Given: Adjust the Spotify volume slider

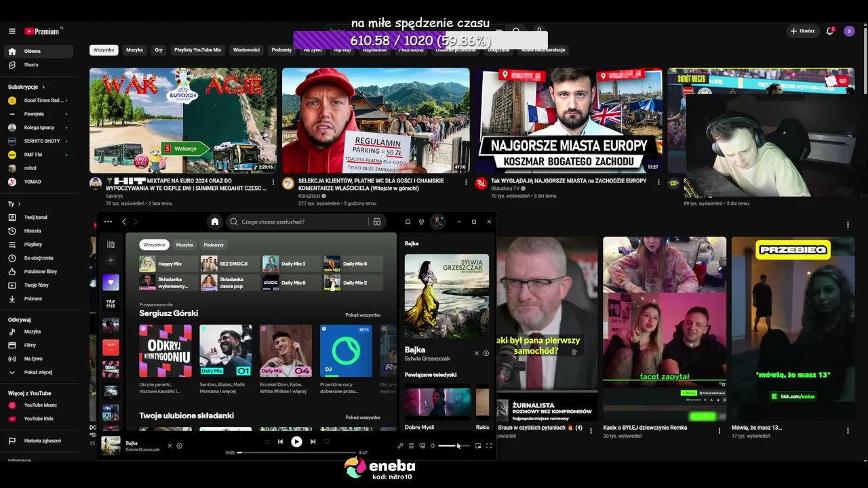Looking at the screenshot, I should click(454, 446).
